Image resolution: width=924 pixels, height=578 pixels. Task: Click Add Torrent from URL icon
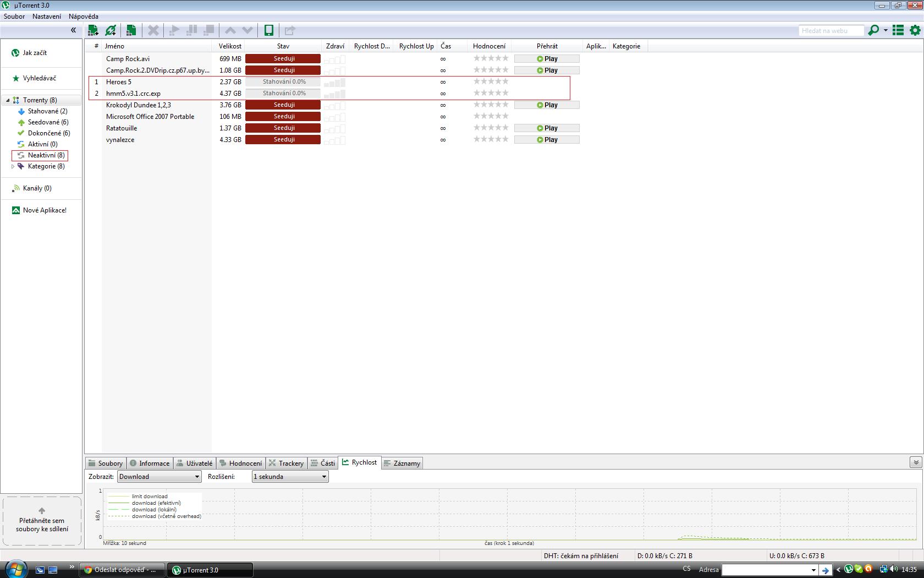point(111,30)
